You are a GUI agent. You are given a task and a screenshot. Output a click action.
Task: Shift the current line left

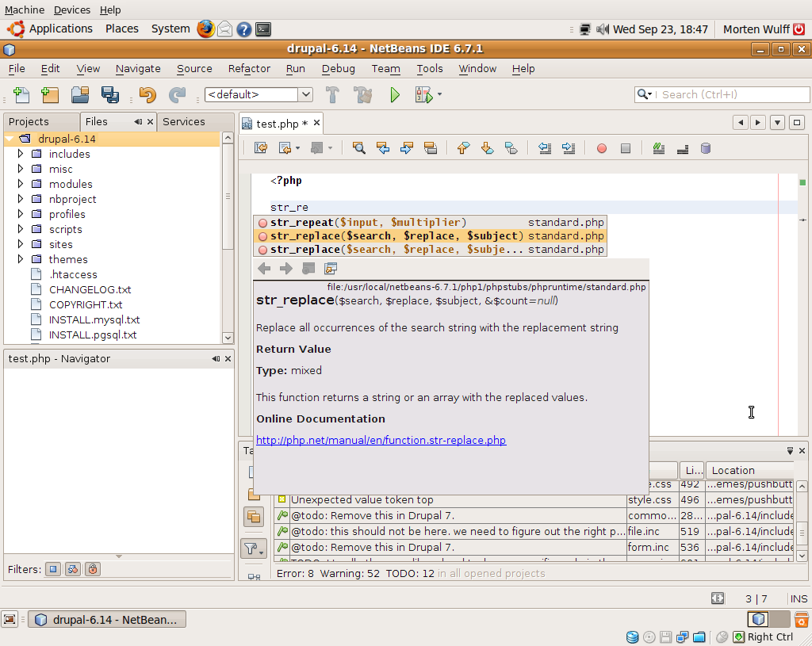(544, 148)
